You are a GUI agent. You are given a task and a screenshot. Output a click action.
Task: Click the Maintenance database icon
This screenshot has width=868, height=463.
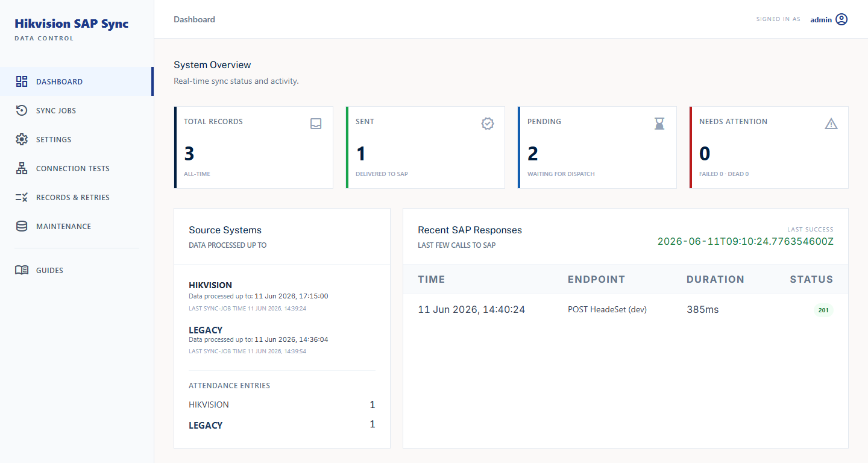click(x=22, y=226)
